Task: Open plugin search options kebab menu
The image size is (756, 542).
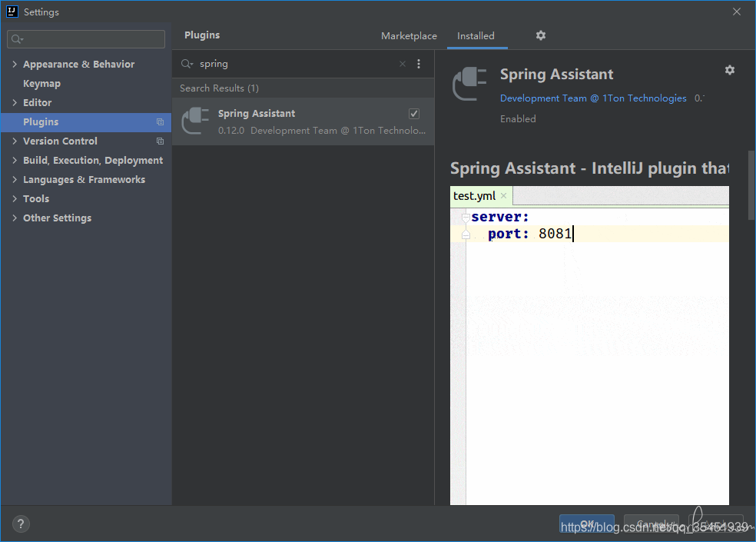Action: coord(419,64)
